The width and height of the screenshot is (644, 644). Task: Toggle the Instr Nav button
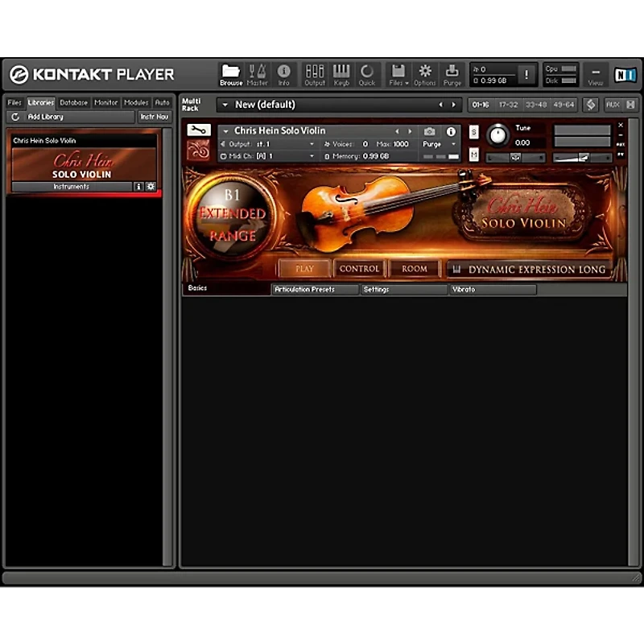point(155,117)
